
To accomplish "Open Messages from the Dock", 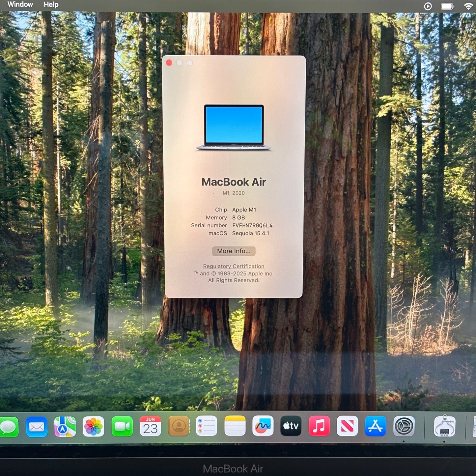I will [x=9, y=427].
